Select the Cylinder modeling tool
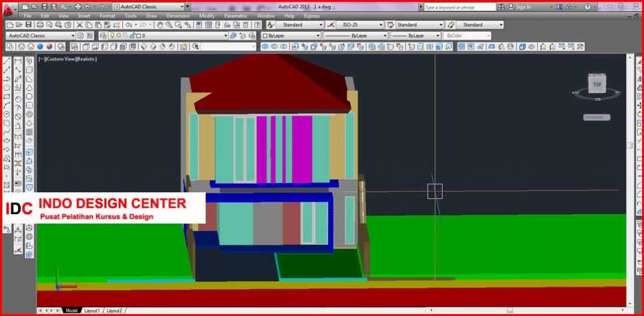 (x=30, y=106)
